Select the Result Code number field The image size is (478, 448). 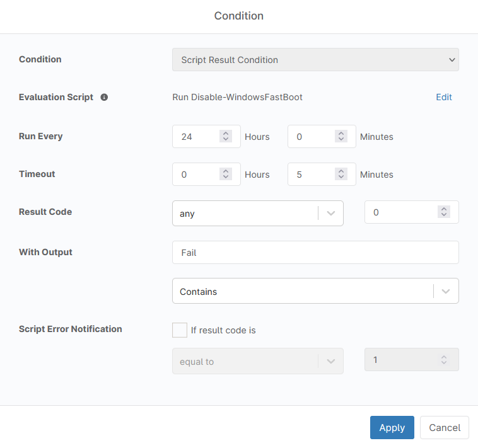pos(402,213)
